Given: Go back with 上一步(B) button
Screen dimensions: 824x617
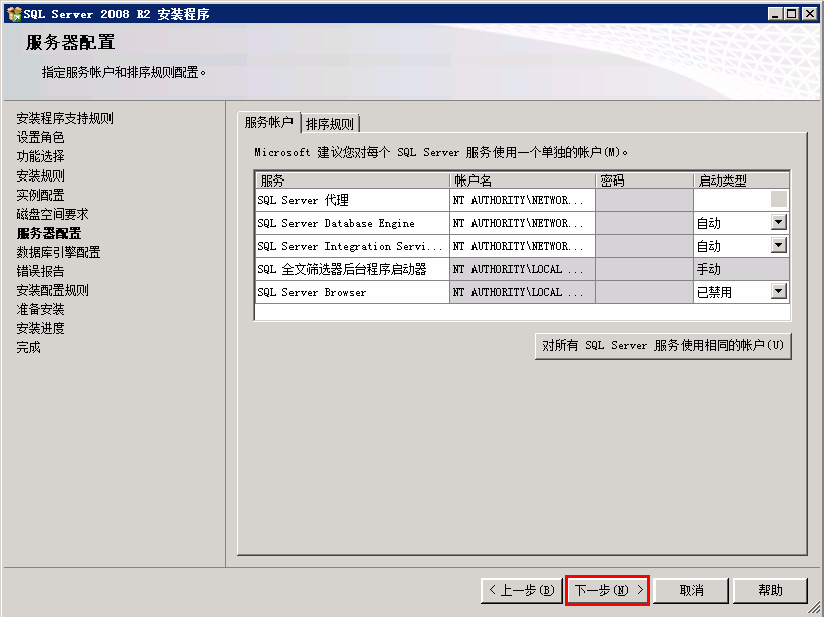Looking at the screenshot, I should click(522, 591).
